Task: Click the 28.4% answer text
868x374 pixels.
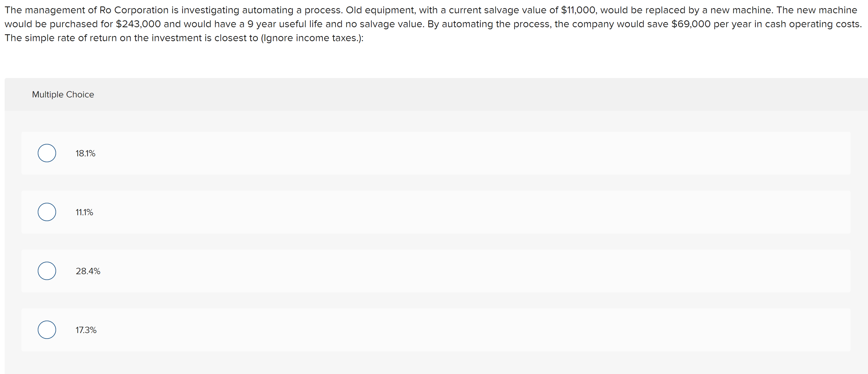Action: point(88,271)
